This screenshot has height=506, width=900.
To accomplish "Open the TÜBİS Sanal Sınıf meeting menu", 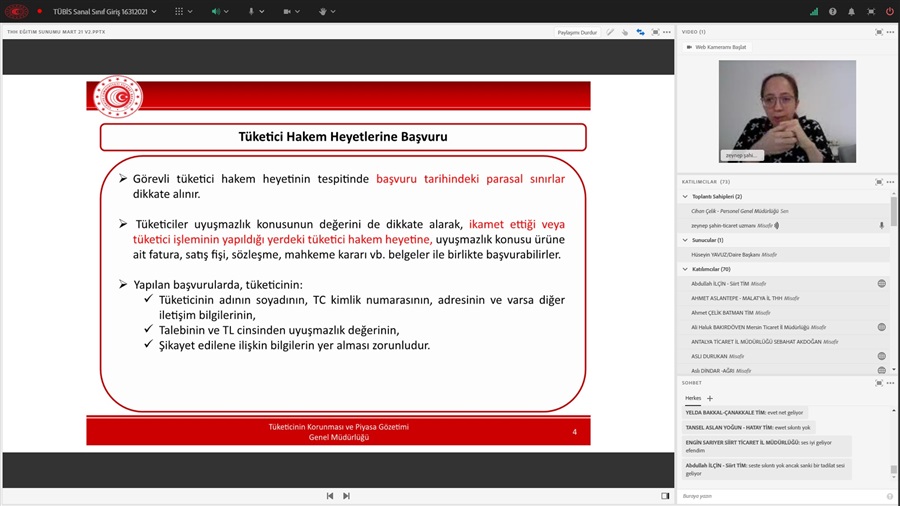I will [105, 11].
